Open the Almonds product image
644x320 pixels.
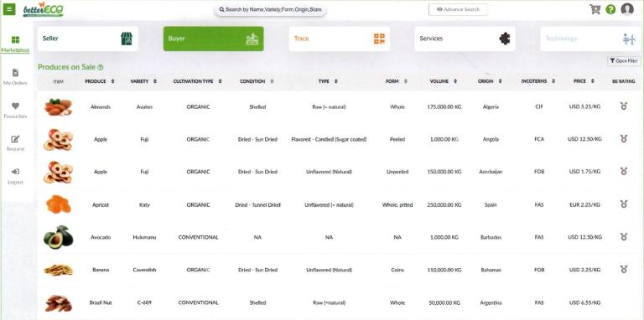(x=59, y=107)
